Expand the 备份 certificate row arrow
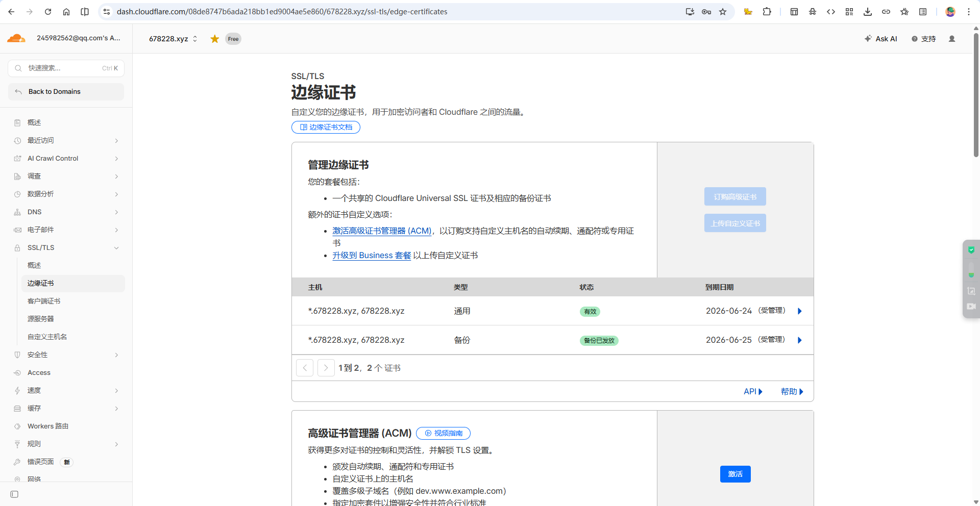Image resolution: width=980 pixels, height=506 pixels. pyautogui.click(x=800, y=340)
